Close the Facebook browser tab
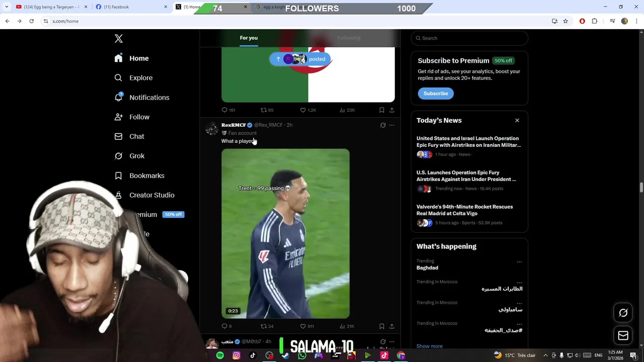The image size is (644, 362). pos(166,7)
